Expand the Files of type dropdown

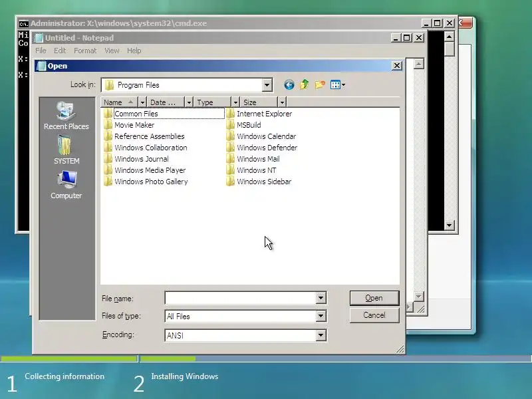(321, 317)
